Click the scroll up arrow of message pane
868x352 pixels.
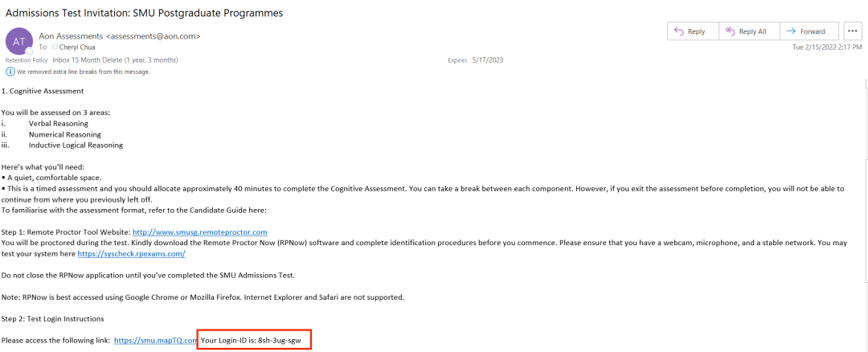pos(866,84)
